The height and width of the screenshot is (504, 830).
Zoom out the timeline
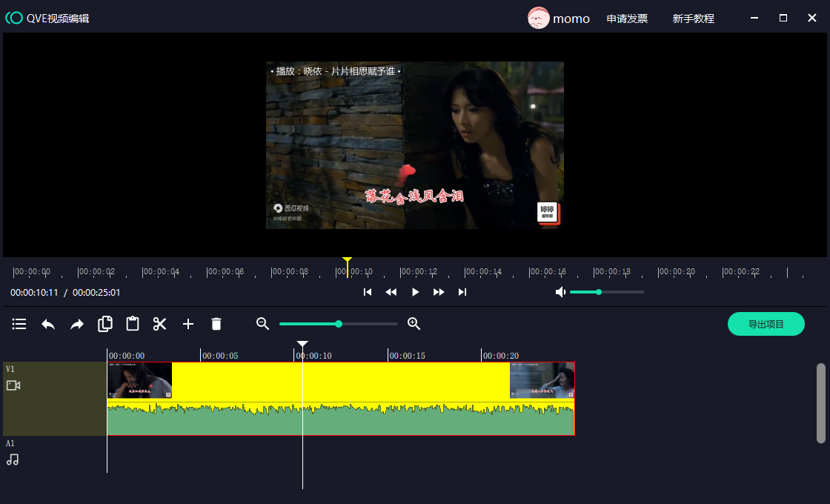click(262, 324)
